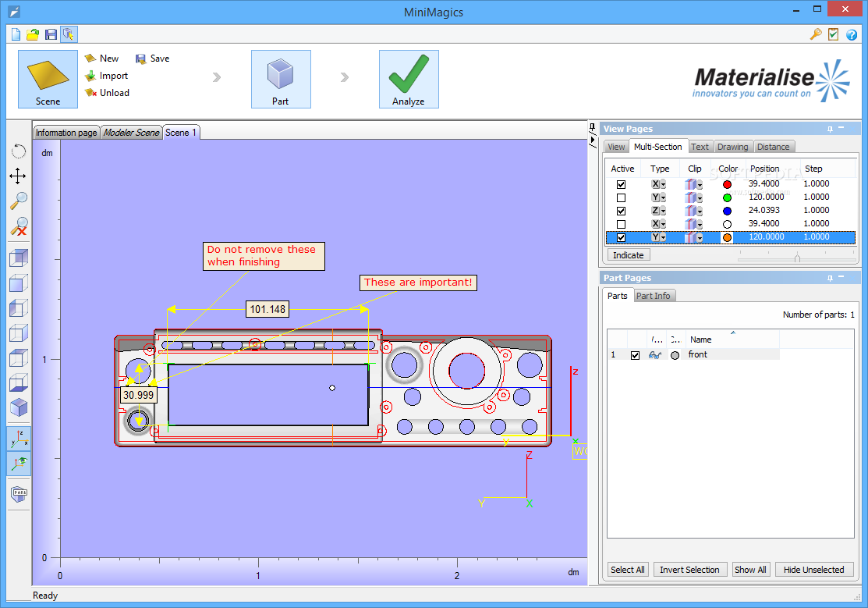Select the Scene step button
The image size is (868, 608).
coord(48,80)
